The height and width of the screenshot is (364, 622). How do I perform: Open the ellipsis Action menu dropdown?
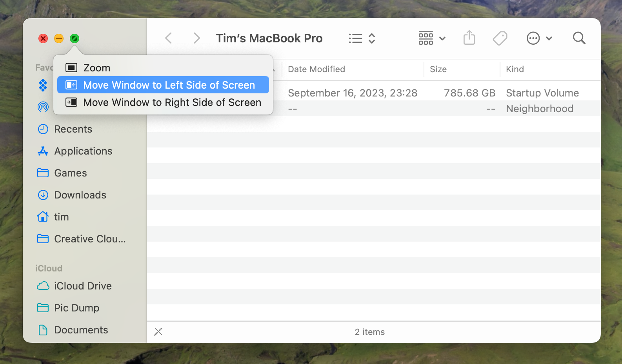coord(539,38)
